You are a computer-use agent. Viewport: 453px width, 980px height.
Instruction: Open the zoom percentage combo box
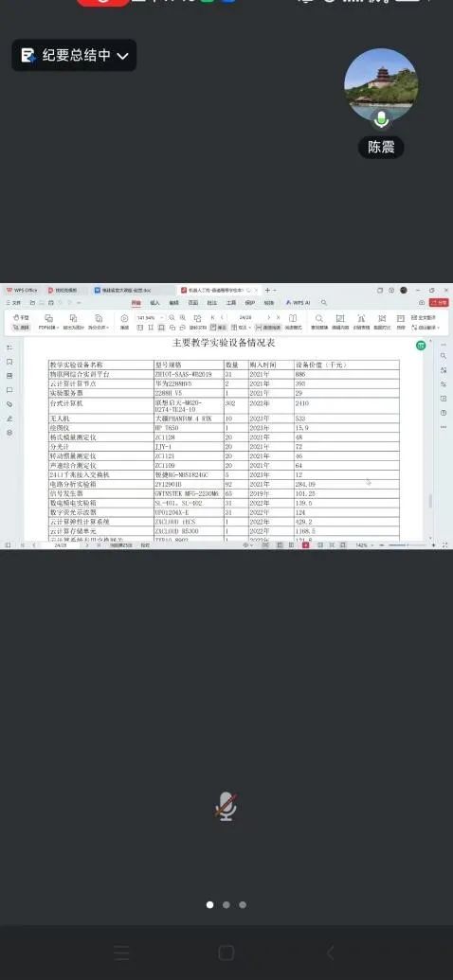pyautogui.click(x=150, y=318)
